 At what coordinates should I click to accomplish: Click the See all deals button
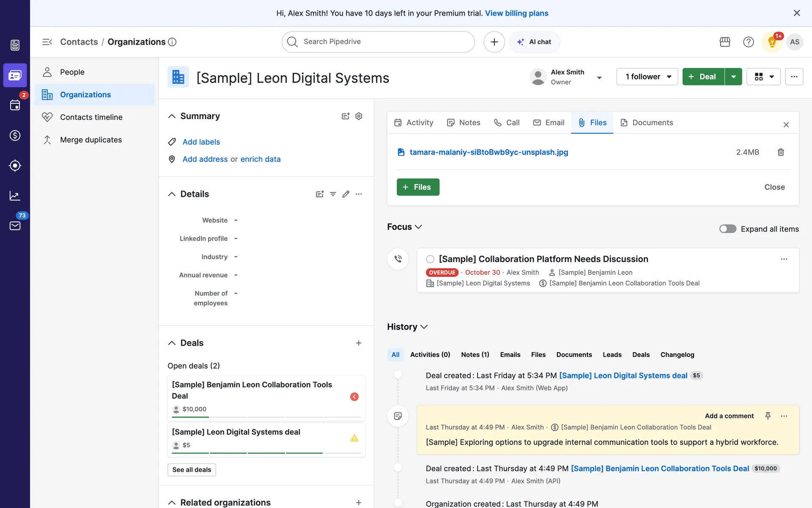click(192, 469)
